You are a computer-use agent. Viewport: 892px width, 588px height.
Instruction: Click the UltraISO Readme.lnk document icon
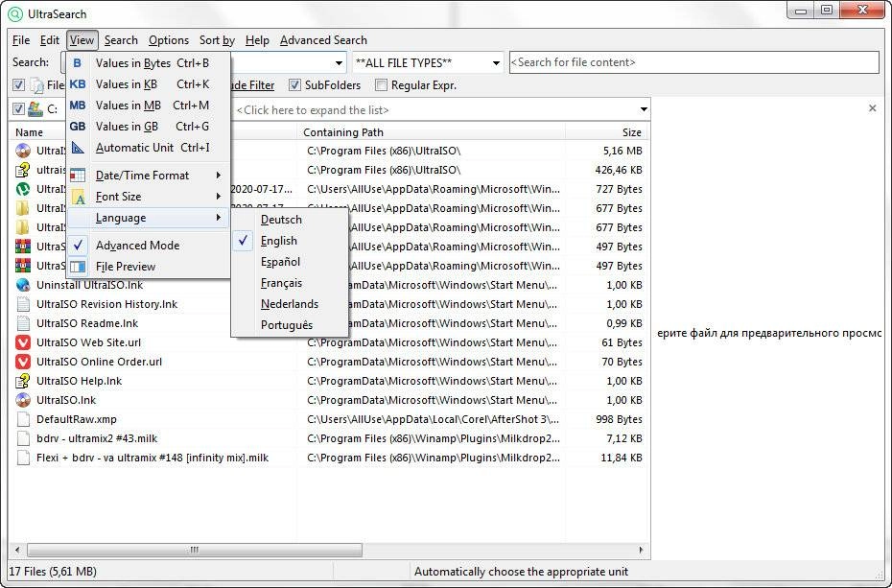[23, 323]
